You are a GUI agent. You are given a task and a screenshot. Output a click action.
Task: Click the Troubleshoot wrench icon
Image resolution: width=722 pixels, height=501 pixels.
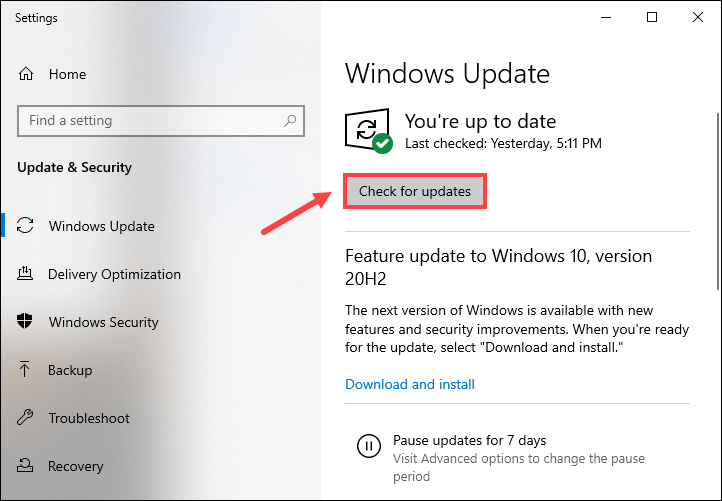pyautogui.click(x=26, y=418)
